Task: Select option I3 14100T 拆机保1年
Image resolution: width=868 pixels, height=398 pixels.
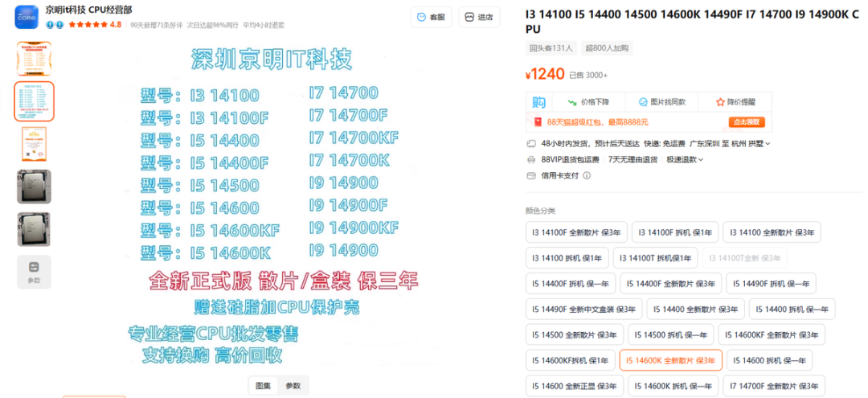Action: tap(655, 258)
